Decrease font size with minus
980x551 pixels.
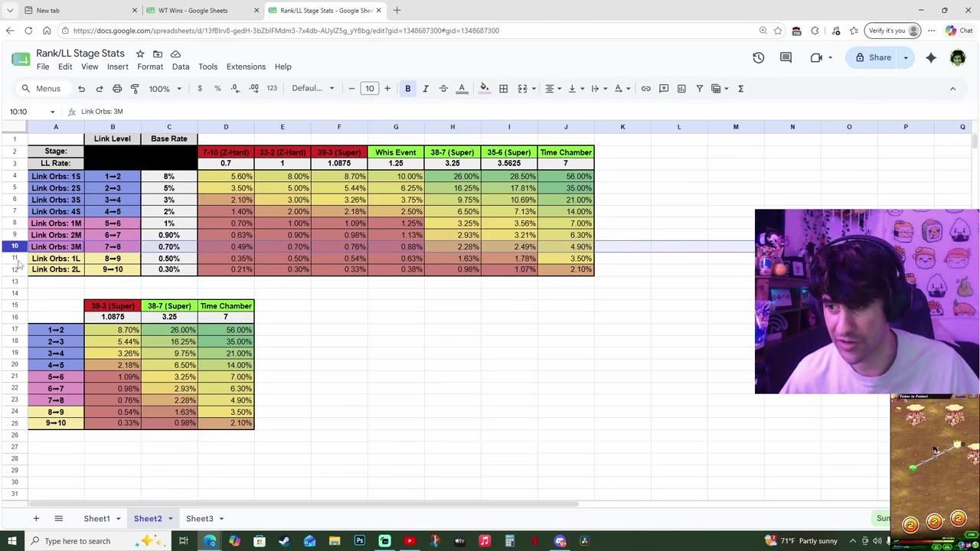click(x=351, y=89)
